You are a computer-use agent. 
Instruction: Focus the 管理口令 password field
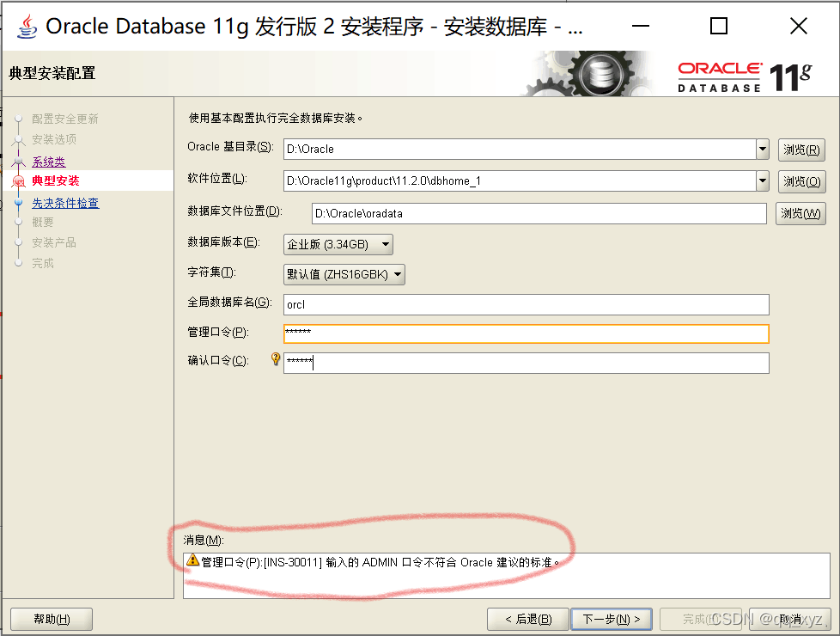point(526,333)
